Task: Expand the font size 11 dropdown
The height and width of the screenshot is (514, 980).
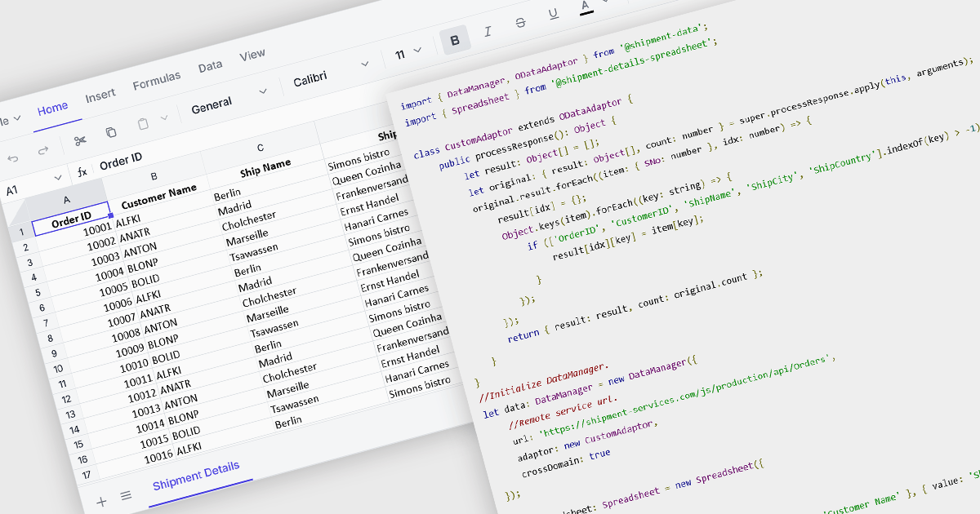Action: pos(408,54)
